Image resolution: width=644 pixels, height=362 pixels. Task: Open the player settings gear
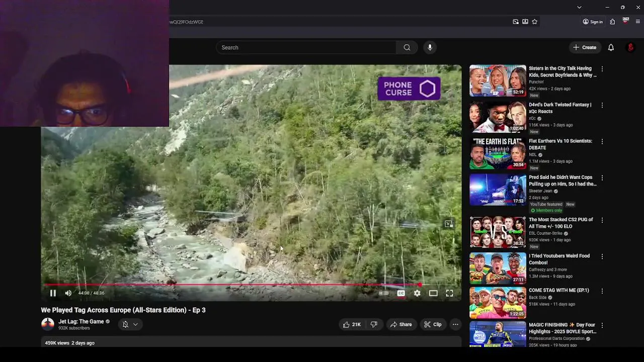(x=417, y=293)
